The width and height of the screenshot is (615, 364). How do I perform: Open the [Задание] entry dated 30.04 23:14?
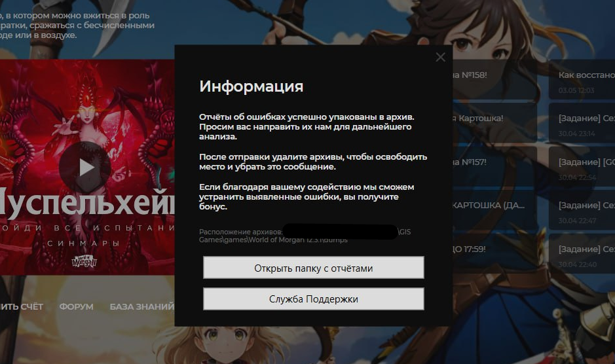click(582, 123)
